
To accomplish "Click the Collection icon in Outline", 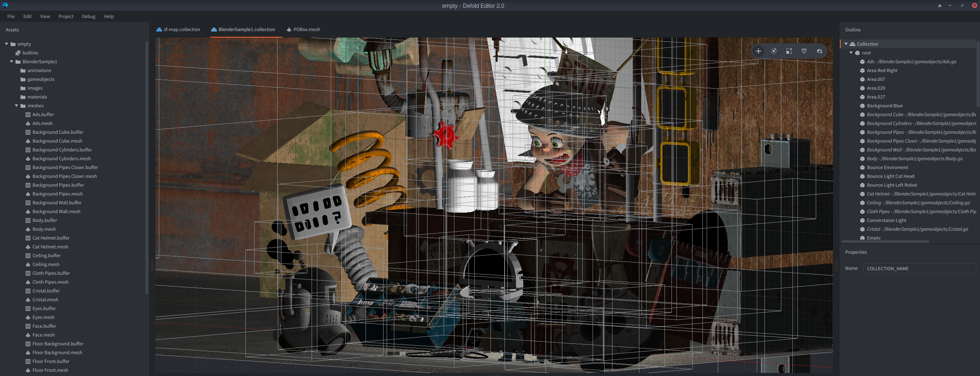I will tap(853, 44).
